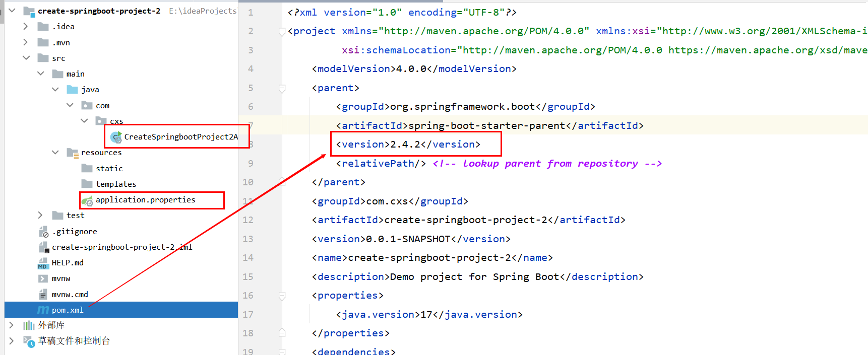Image resolution: width=868 pixels, height=355 pixels.
Task: Click the main folder icon
Action: (58, 74)
